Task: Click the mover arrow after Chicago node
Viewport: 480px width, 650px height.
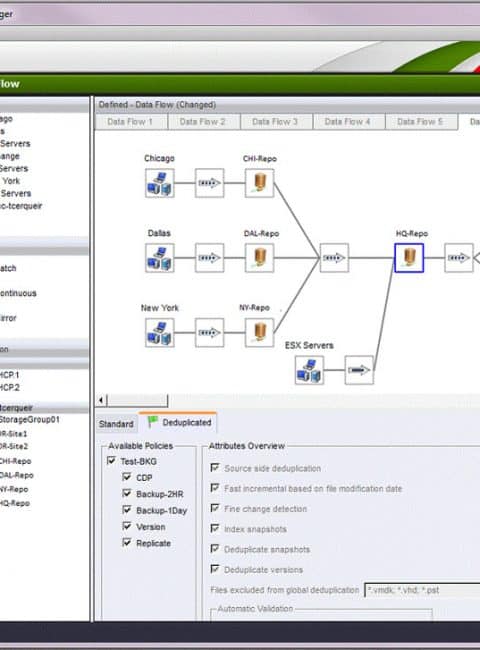Action: click(x=209, y=183)
